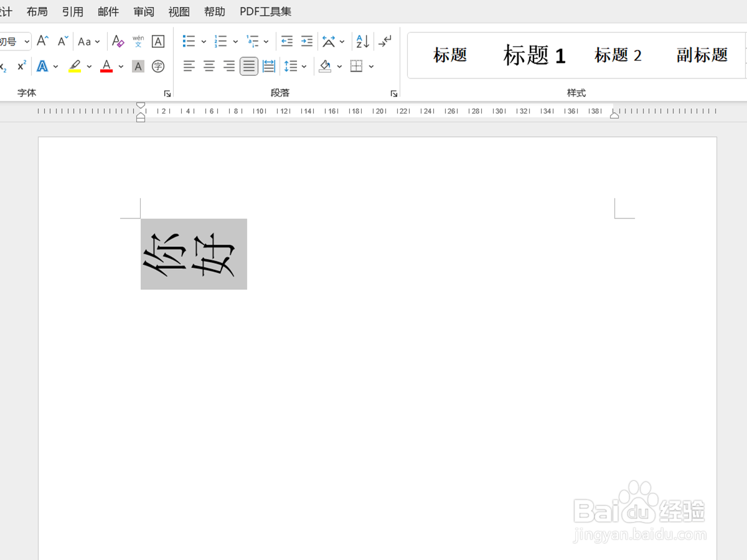Open the 邮件 (Mailings) tab
Screen dimensions: 747x560
tap(108, 11)
